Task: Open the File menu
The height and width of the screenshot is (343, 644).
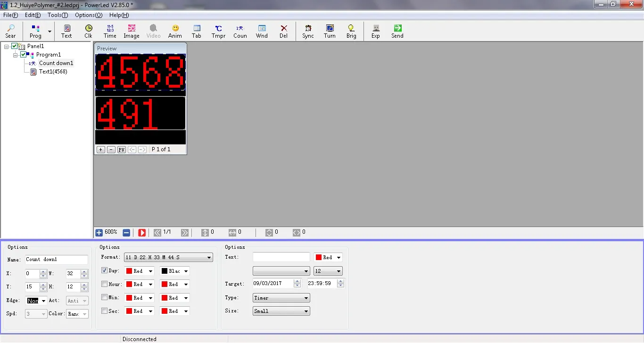Action: coord(10,15)
